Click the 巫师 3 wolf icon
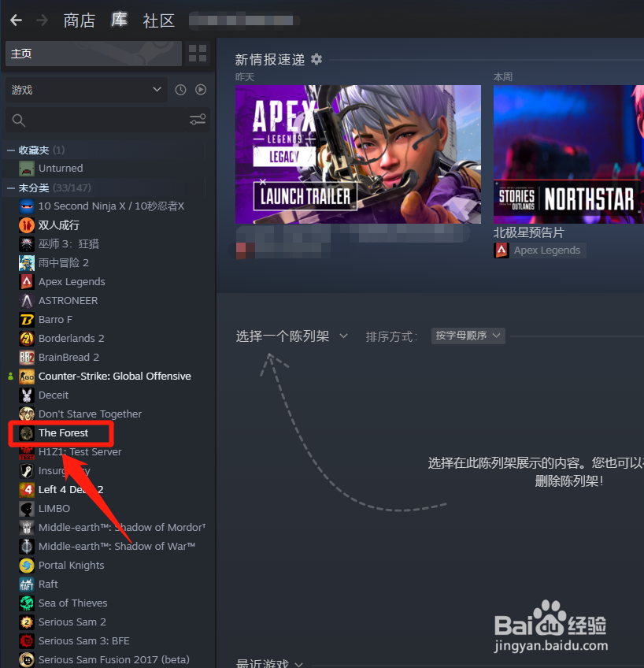The height and width of the screenshot is (668, 644). tap(27, 243)
